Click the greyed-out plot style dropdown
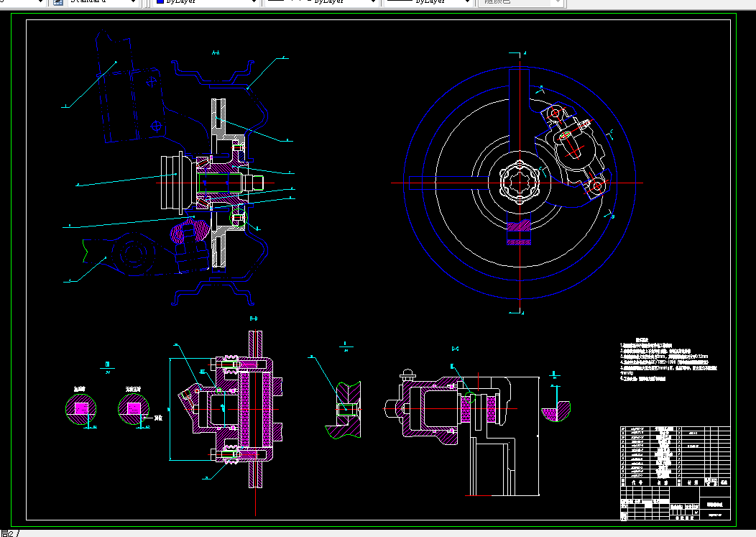The image size is (756, 537). [520, 2]
